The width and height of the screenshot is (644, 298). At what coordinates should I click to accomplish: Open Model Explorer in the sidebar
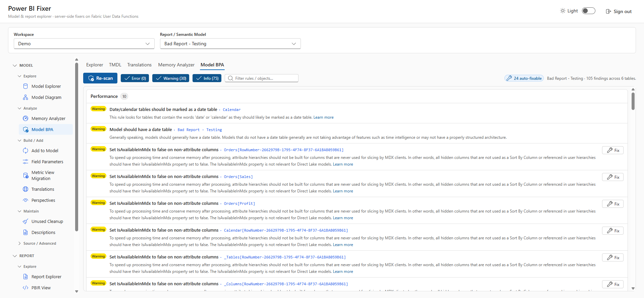click(x=46, y=86)
